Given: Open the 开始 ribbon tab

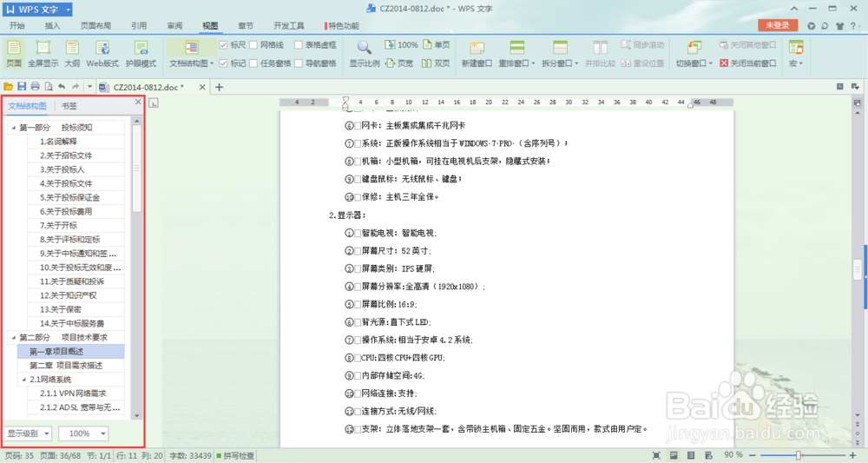Looking at the screenshot, I should click(x=16, y=25).
